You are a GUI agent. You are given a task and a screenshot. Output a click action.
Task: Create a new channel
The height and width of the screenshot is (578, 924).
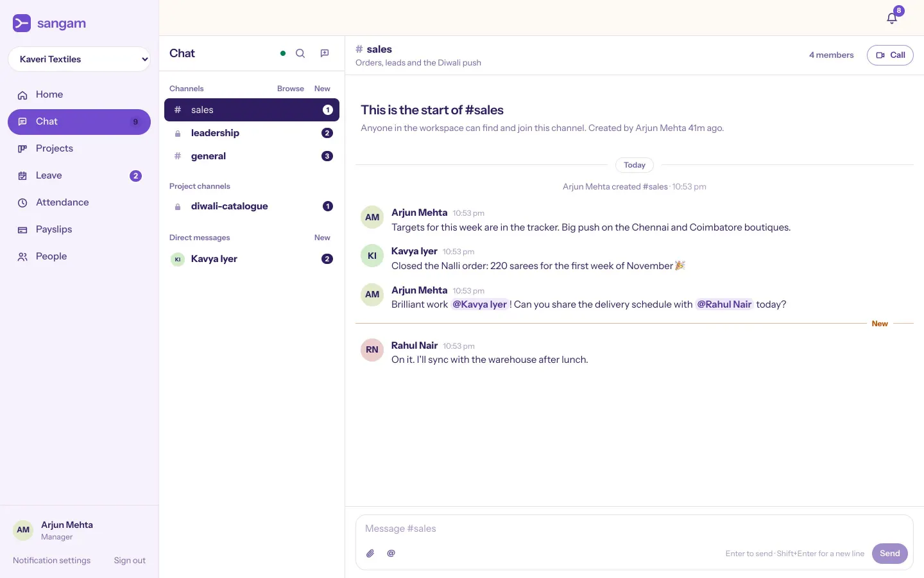[x=322, y=89]
